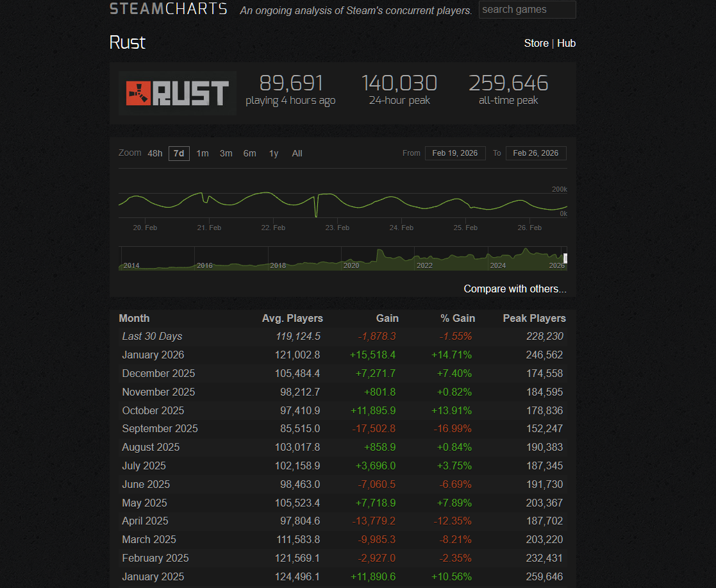Screen dimensions: 716x588
Task: Set chart zoom to 6m
Action: coord(249,153)
